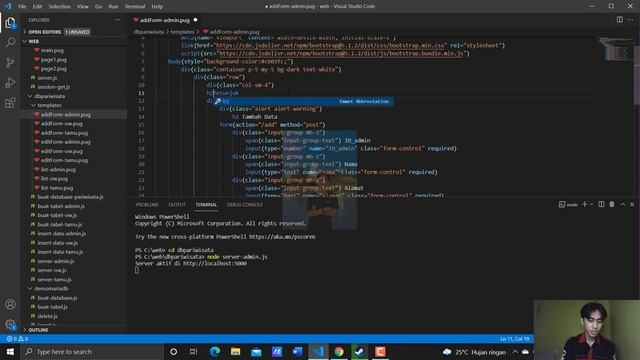
Task: Accept the h2 Emmet Abbreviation suggestion
Action: pyautogui.click(x=304, y=101)
